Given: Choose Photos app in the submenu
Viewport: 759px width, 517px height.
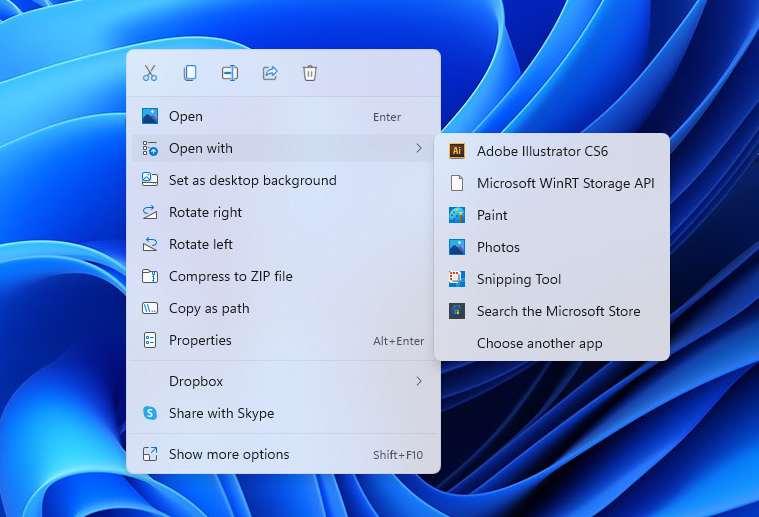Looking at the screenshot, I should point(498,247).
